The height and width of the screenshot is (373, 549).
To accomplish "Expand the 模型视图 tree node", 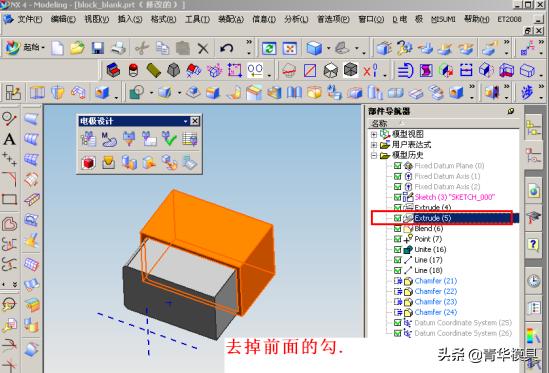I will pos(374,134).
